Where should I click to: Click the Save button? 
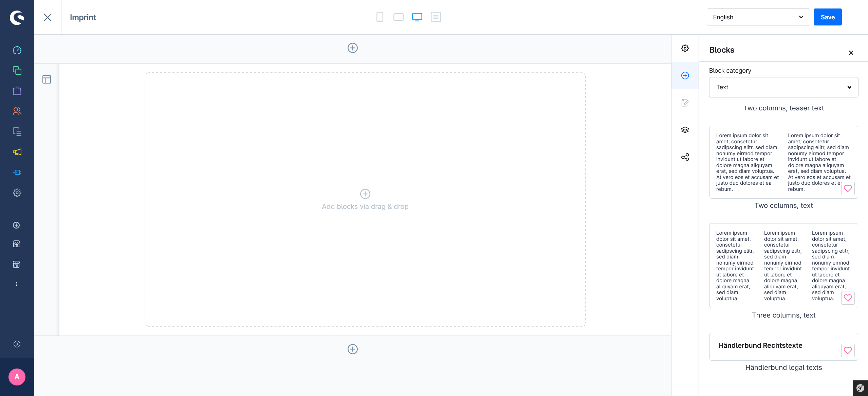pyautogui.click(x=827, y=17)
